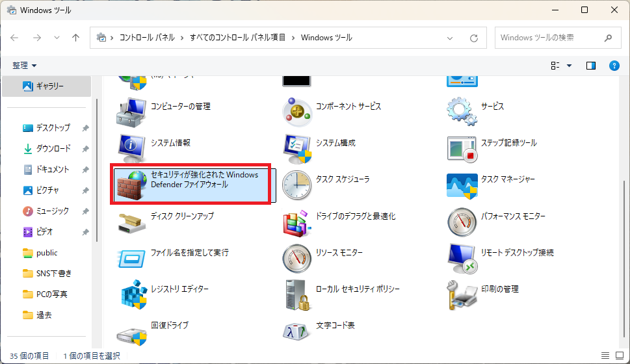Image resolution: width=630 pixels, height=364 pixels.
Task: Click the サービス label text
Action: (x=492, y=107)
